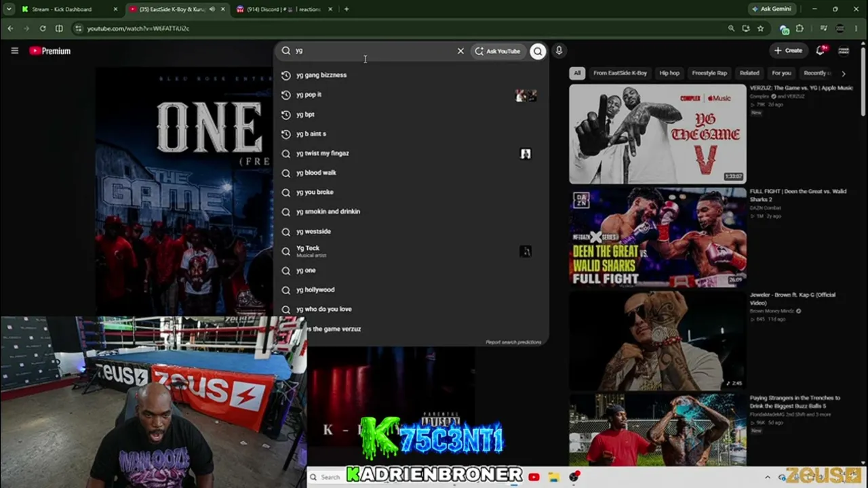Select the 'All' filter chip

(x=577, y=73)
